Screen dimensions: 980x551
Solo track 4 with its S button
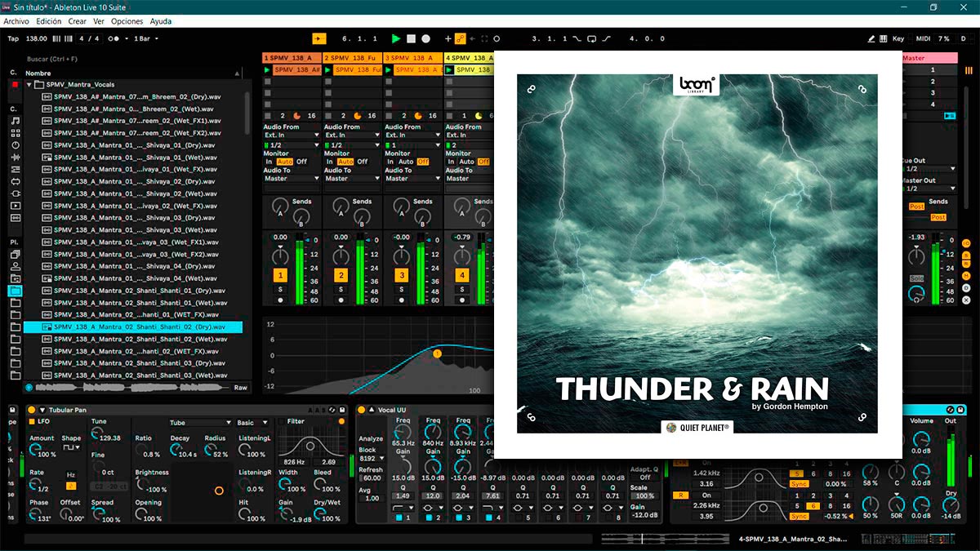[462, 289]
